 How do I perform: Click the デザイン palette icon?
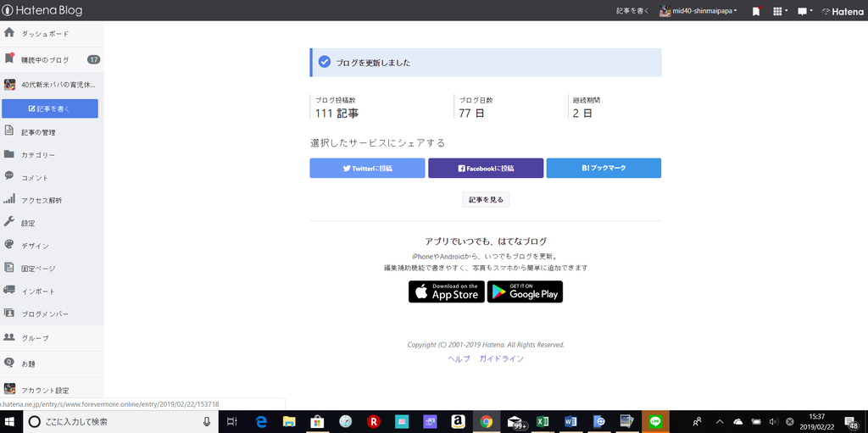click(x=8, y=245)
